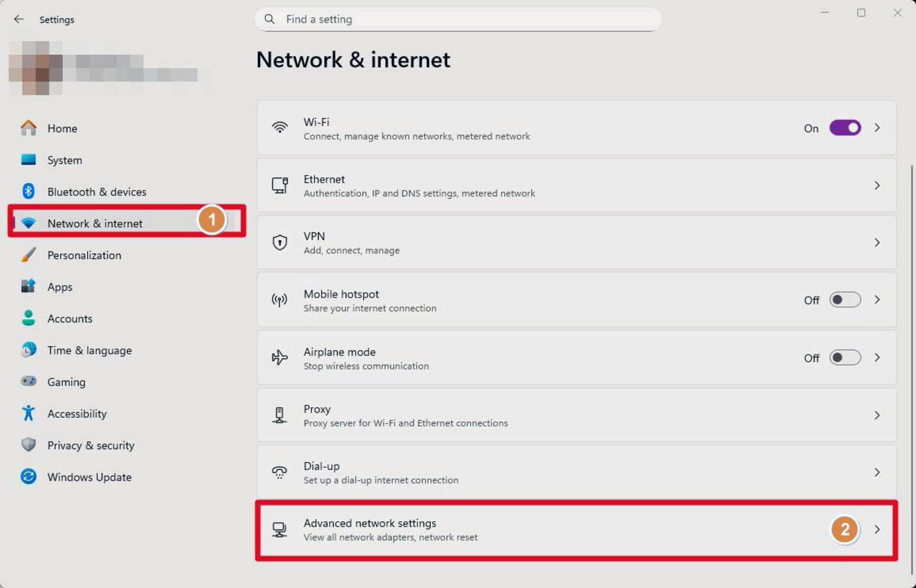Click the VPN shield icon
This screenshot has width=916, height=588.
(280, 242)
